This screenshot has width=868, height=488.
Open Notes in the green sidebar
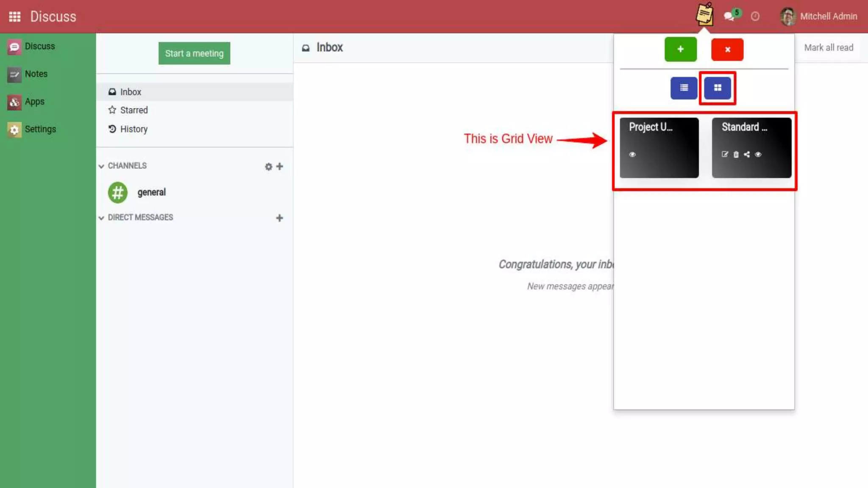(x=36, y=74)
